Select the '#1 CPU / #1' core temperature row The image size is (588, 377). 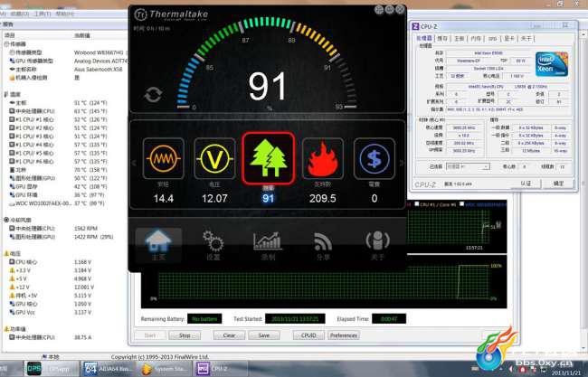[63, 119]
